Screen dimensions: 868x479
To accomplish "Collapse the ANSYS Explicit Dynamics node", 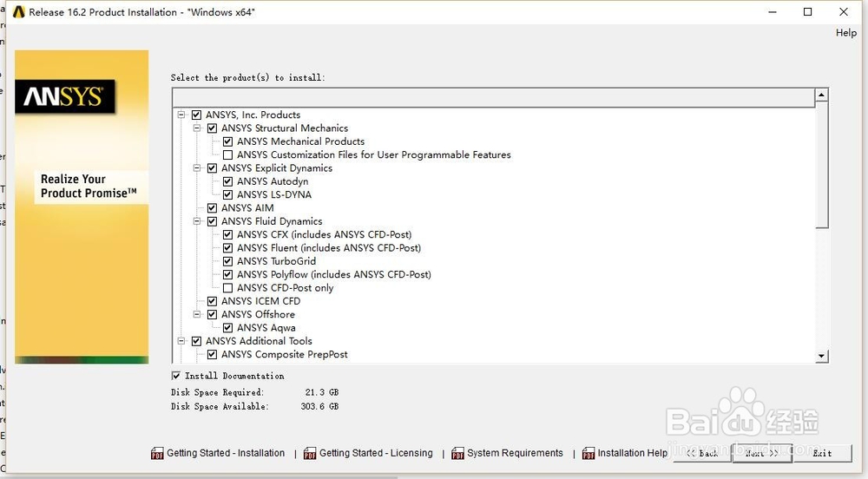I will (196, 168).
